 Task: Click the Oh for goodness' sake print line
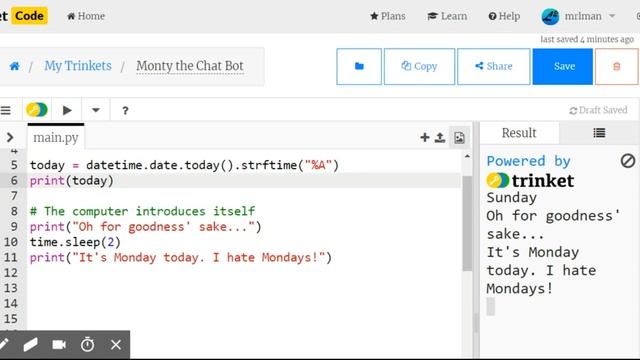point(145,227)
